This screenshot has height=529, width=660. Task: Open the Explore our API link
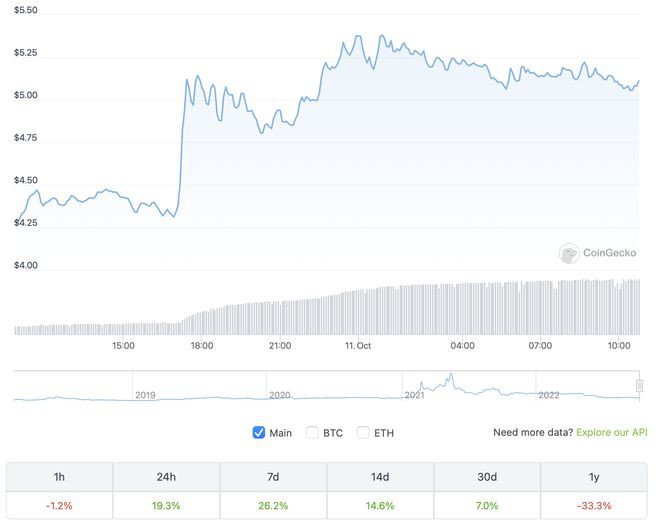click(611, 433)
